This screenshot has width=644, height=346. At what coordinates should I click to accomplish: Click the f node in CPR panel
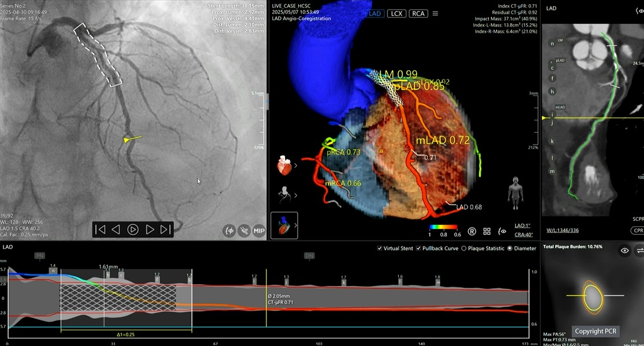[552, 78]
